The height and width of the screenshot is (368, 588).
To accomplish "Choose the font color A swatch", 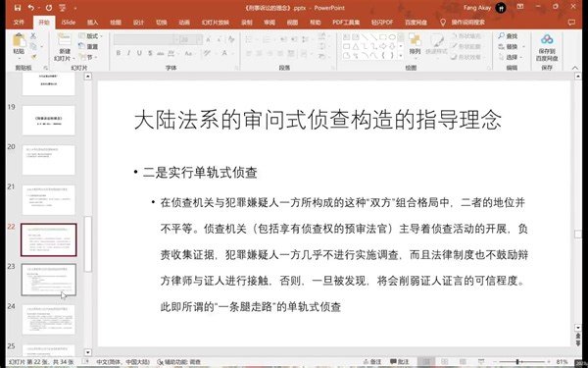I will pyautogui.click(x=224, y=53).
